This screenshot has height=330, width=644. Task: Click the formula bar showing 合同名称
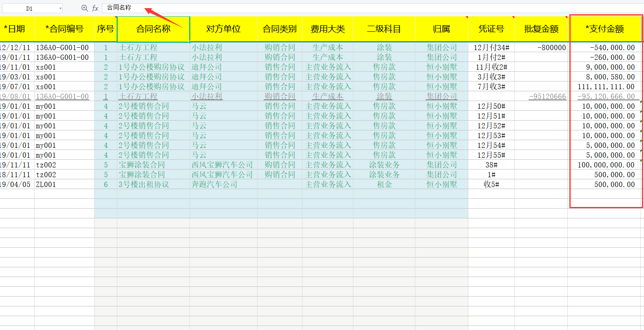coord(373,8)
